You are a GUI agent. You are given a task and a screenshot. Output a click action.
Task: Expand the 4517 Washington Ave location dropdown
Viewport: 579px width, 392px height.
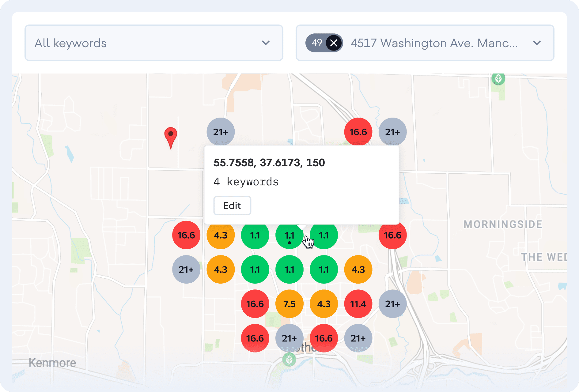(x=425, y=43)
